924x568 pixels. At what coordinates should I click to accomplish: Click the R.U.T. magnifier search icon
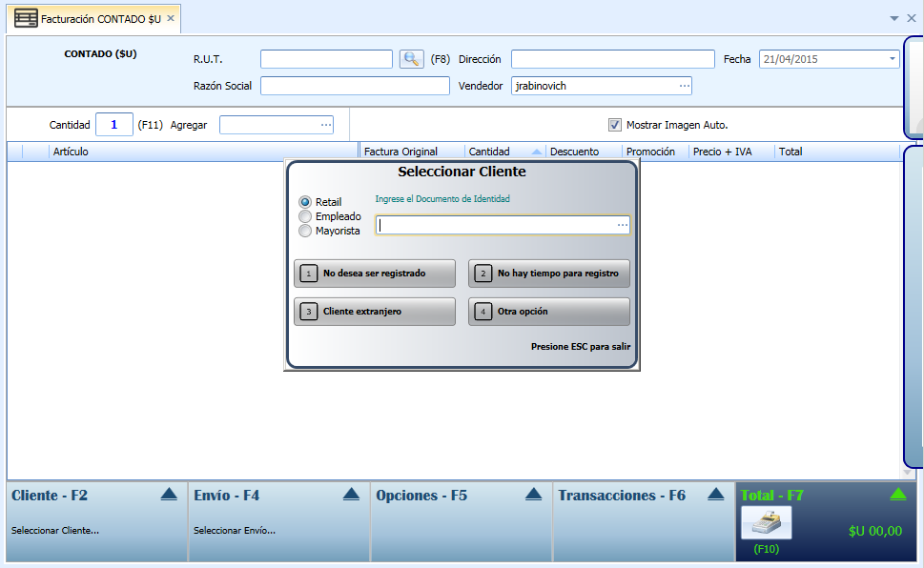click(411, 59)
